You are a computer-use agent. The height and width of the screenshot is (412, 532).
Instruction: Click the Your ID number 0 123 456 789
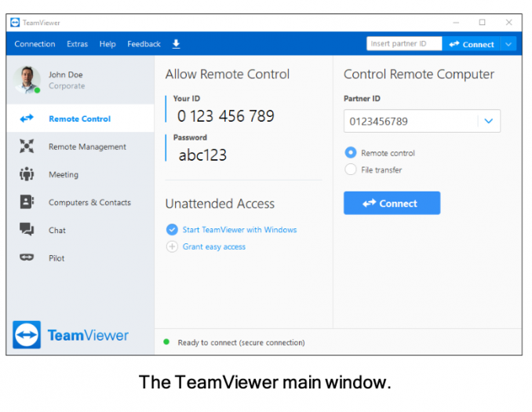pos(226,116)
